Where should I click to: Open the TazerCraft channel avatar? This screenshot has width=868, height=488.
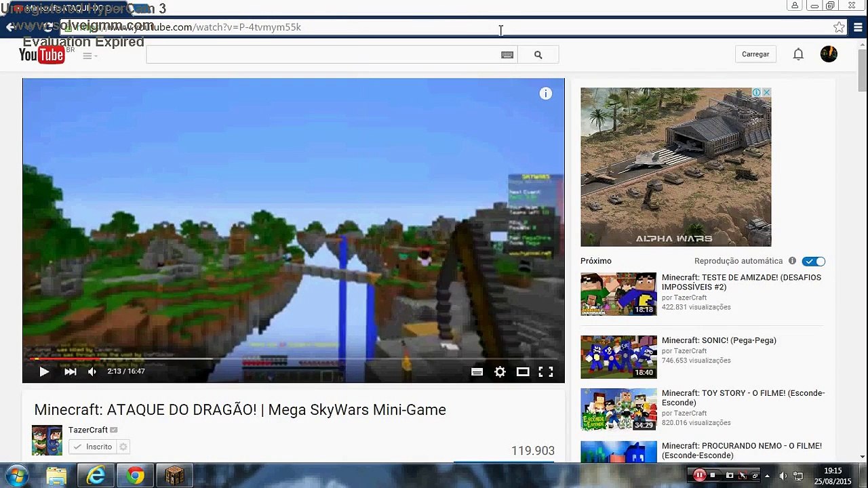tap(47, 441)
